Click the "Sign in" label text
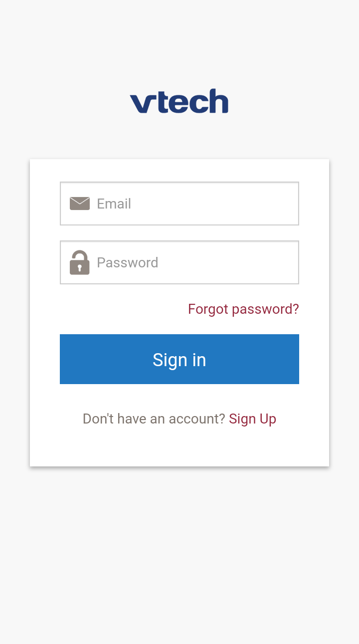Viewport: 359px width, 644px height. click(179, 360)
